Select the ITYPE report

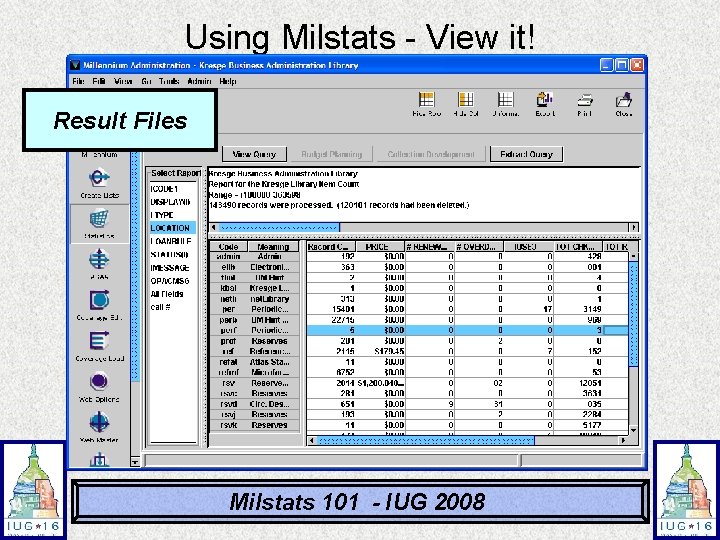[173, 215]
